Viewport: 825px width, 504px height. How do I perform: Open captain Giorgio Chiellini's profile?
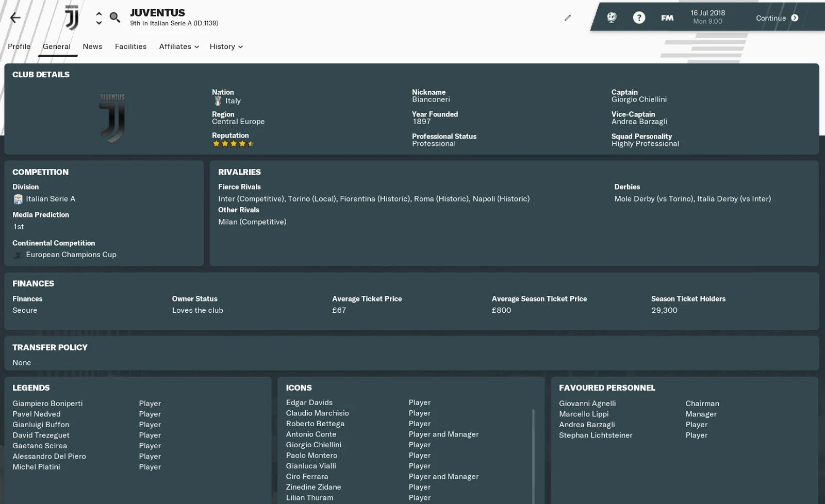click(639, 99)
